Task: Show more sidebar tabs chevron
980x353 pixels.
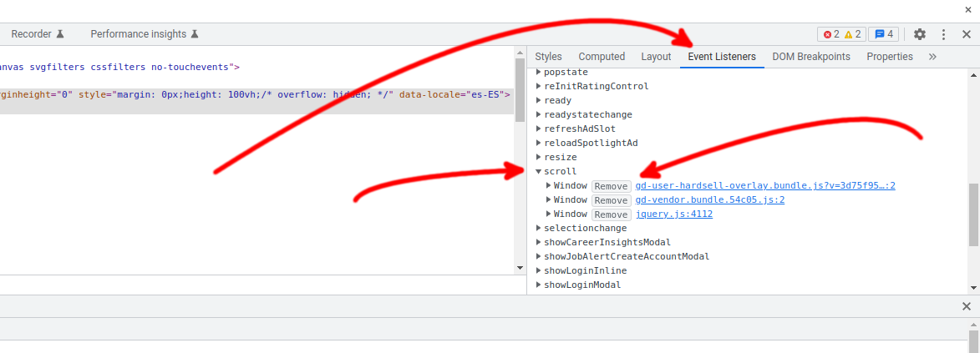Action: [932, 57]
